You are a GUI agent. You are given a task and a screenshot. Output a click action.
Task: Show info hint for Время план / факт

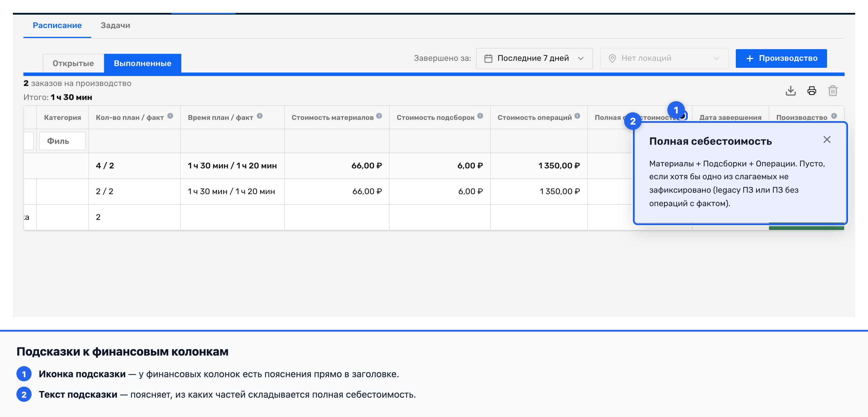(259, 116)
